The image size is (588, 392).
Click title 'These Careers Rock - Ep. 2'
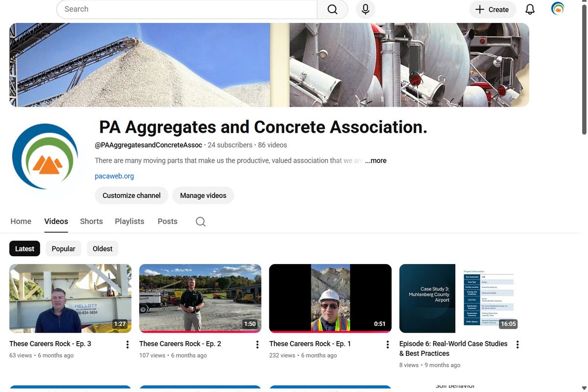pyautogui.click(x=180, y=344)
